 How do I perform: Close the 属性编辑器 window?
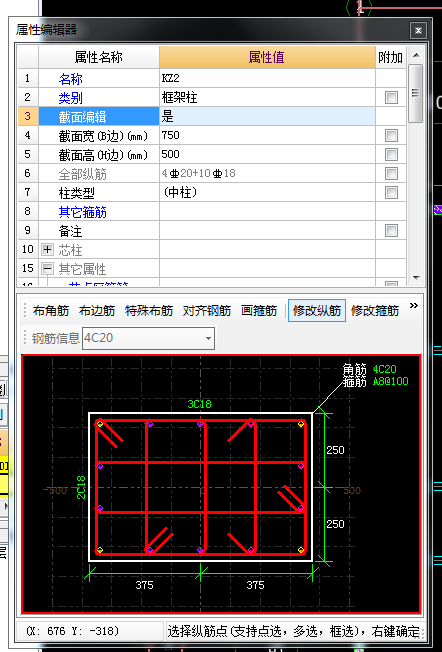click(x=418, y=30)
